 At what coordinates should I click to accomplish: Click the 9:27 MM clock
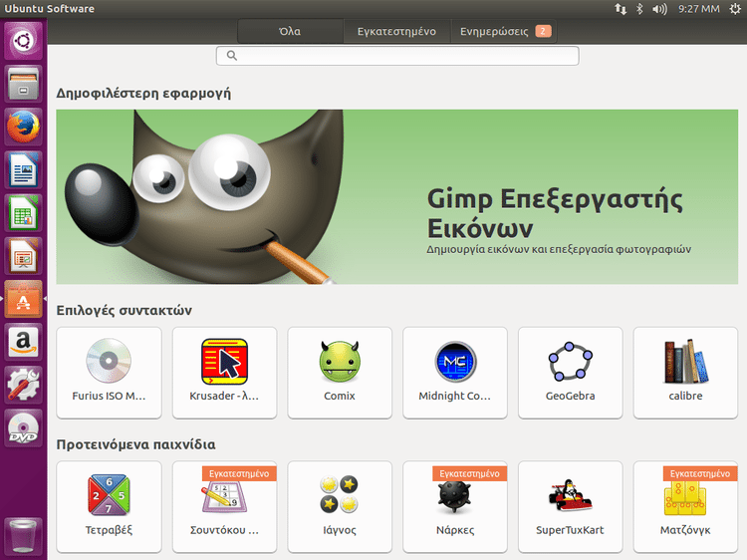(699, 9)
